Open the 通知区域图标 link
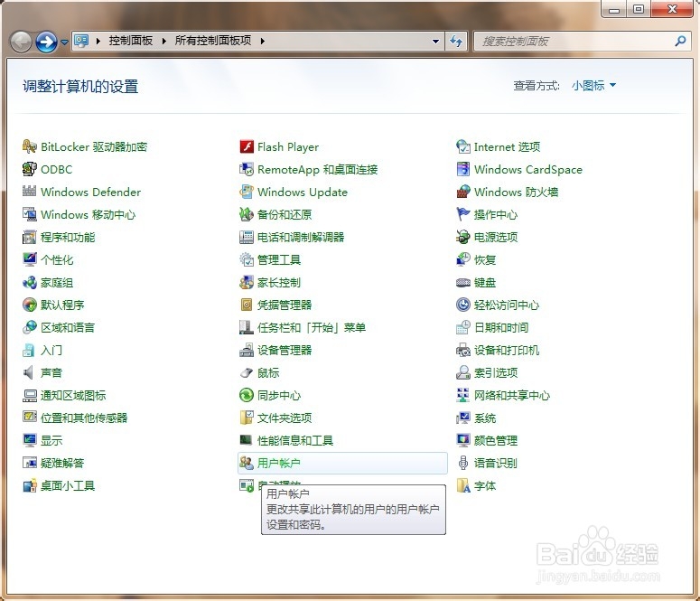 point(73,396)
